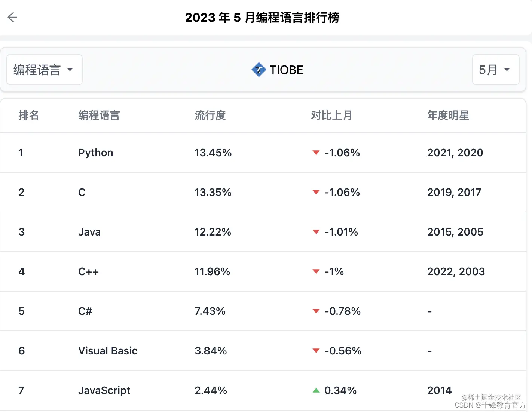Click the red decline indicator in the C row
The width and height of the screenshot is (532, 412).
tap(316, 193)
